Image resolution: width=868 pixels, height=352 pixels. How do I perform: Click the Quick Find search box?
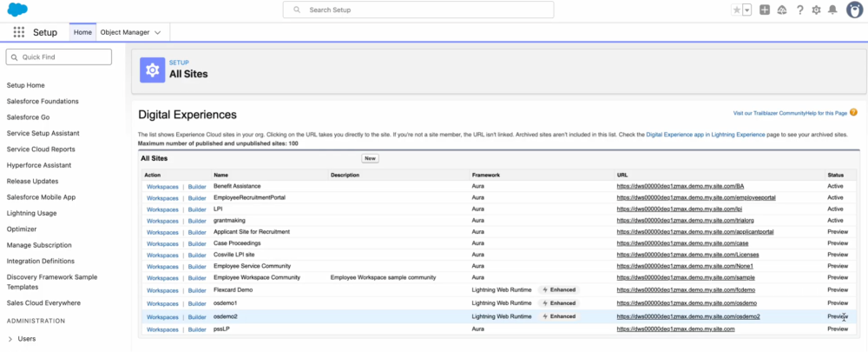(x=59, y=56)
